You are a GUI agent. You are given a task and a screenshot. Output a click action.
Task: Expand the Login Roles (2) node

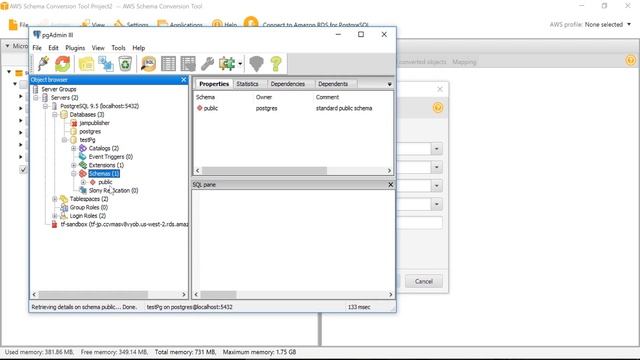coord(55,216)
